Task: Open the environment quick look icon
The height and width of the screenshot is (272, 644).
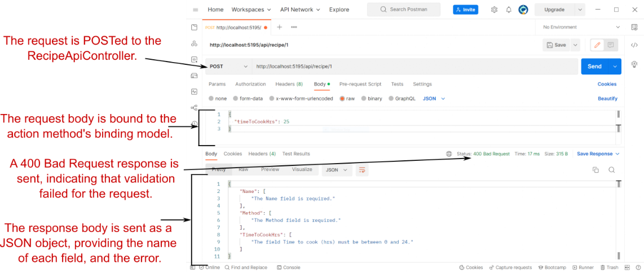Action: tap(634, 27)
